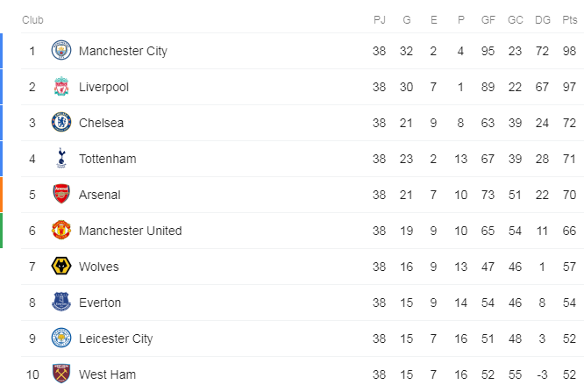The image size is (584, 392).
Task: Open Leicester City team page
Action: pyautogui.click(x=116, y=339)
